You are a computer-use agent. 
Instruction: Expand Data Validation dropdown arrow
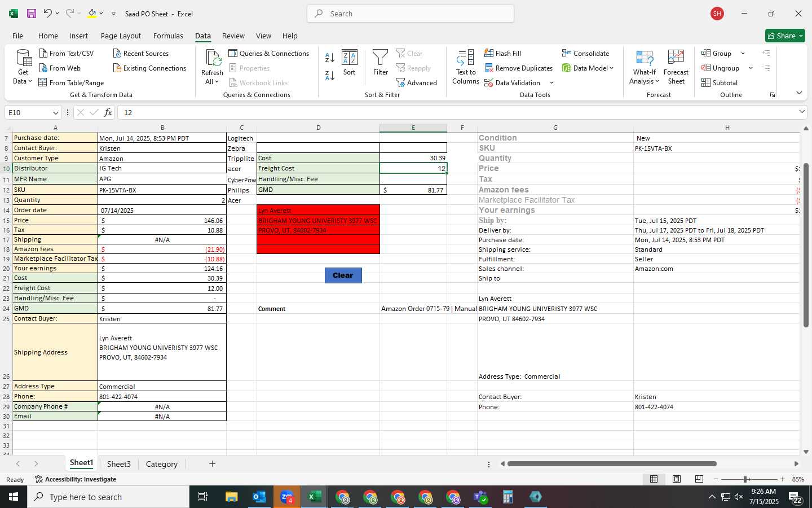[551, 83]
